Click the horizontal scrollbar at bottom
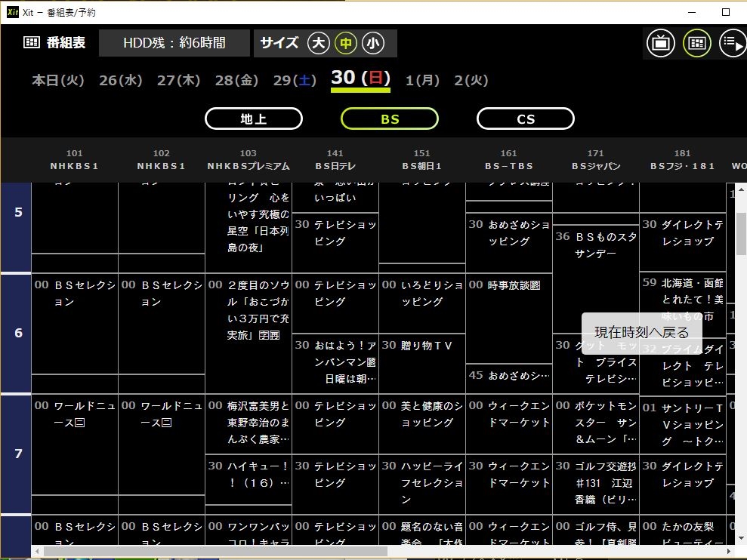 click(x=215, y=552)
